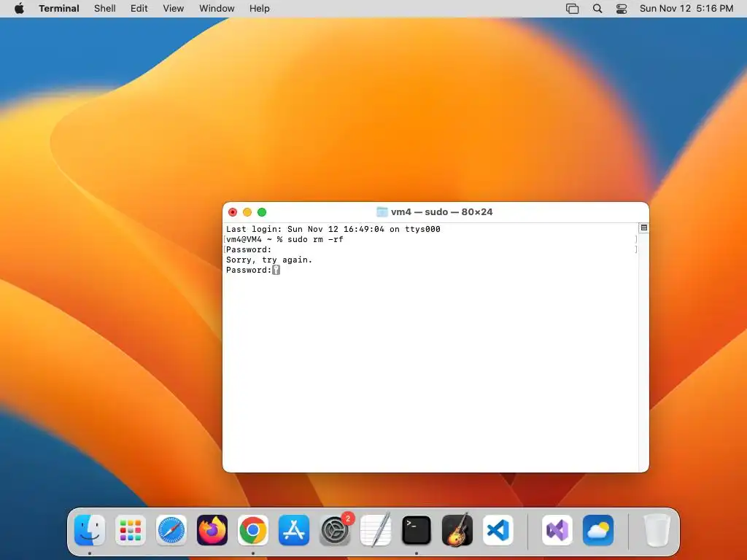Open the View menu

tap(174, 9)
